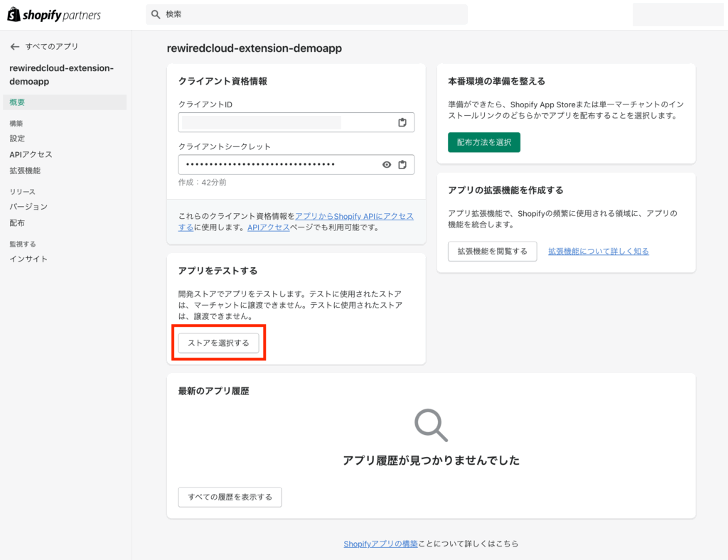Focus the 検索 search field

[x=306, y=14]
